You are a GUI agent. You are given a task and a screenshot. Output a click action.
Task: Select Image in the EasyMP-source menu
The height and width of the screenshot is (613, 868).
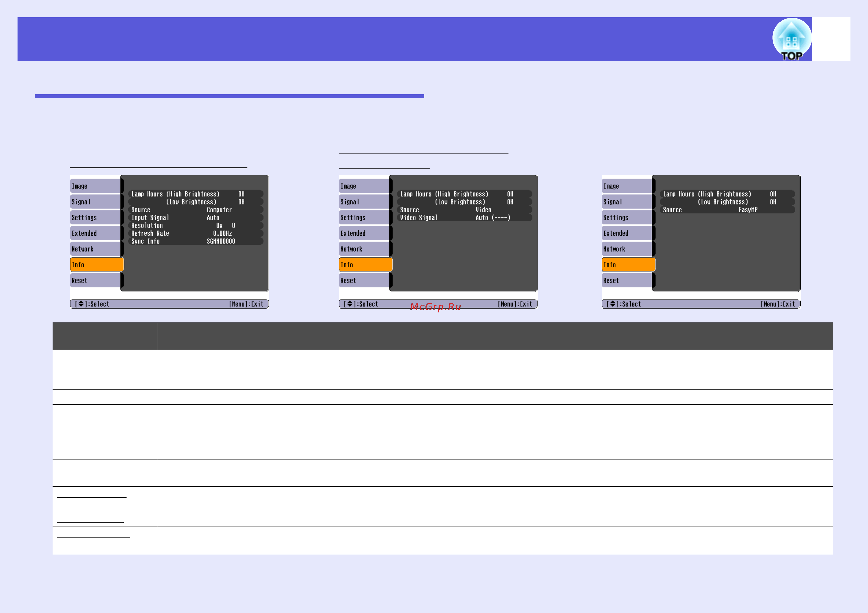(x=627, y=186)
